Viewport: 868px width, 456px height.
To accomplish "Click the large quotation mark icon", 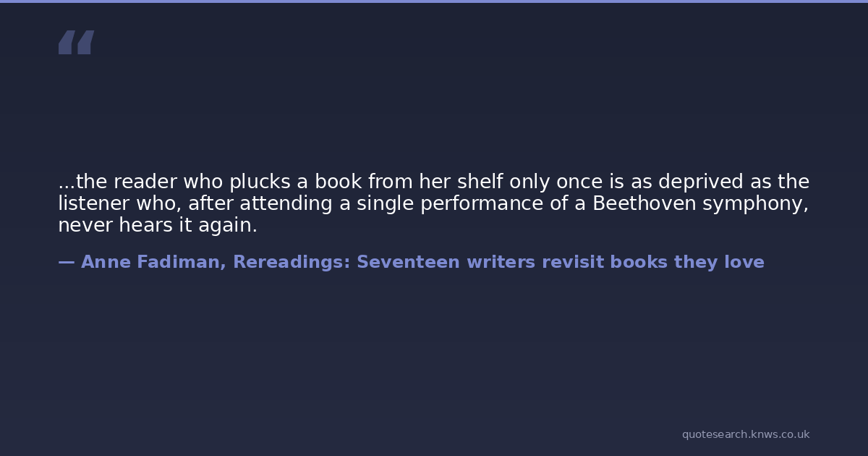I will click(76, 43).
